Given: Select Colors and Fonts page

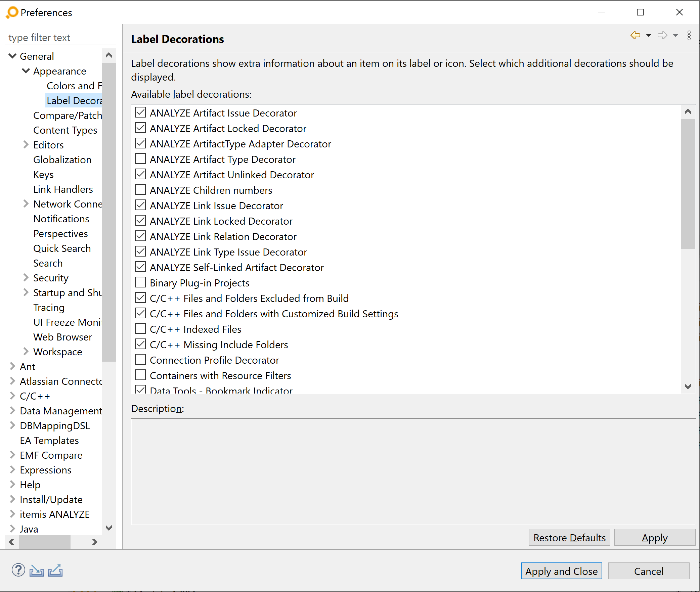Looking at the screenshot, I should 74,86.
